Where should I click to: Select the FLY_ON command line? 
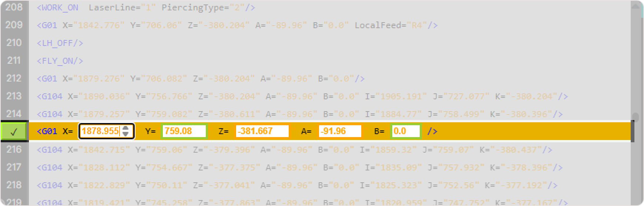click(60, 61)
